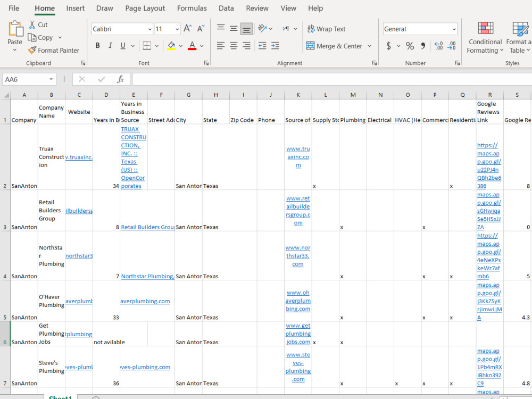The height and width of the screenshot is (399, 532).
Task: Open the www.truaxinc.com link
Action: (298, 157)
